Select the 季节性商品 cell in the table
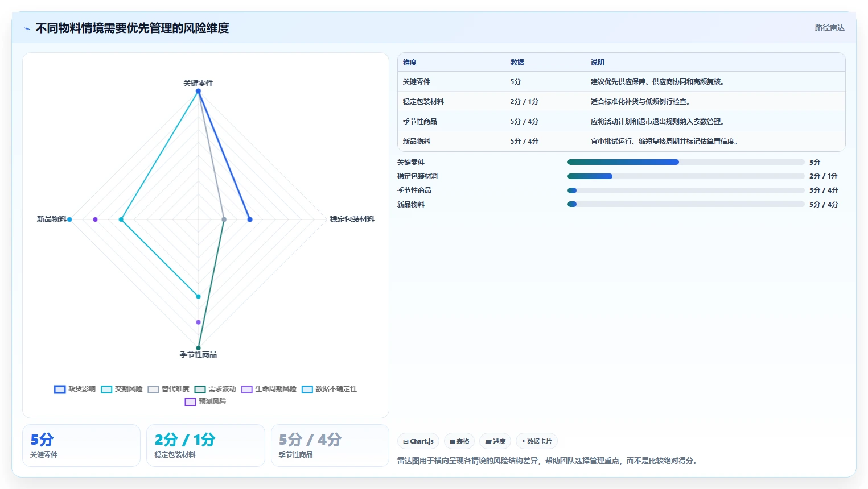868x489 pixels. 420,122
